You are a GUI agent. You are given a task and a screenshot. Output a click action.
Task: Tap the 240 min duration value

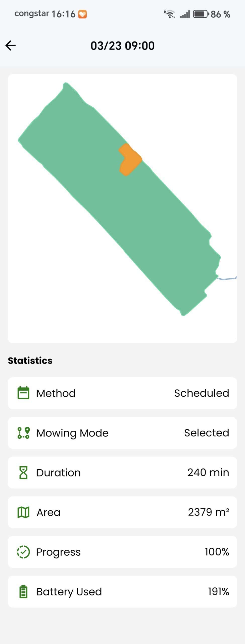[208, 472]
